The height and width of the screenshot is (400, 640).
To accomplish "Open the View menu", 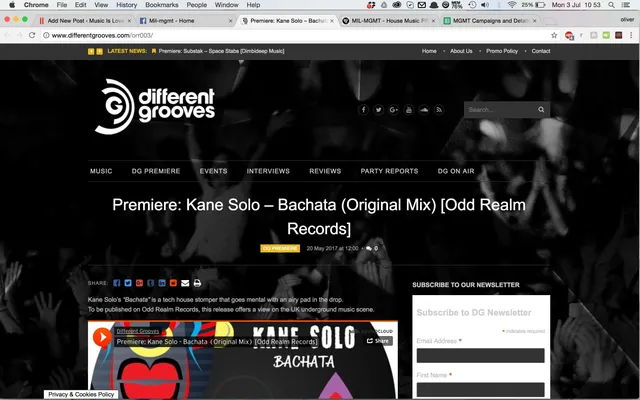I will tap(101, 5).
